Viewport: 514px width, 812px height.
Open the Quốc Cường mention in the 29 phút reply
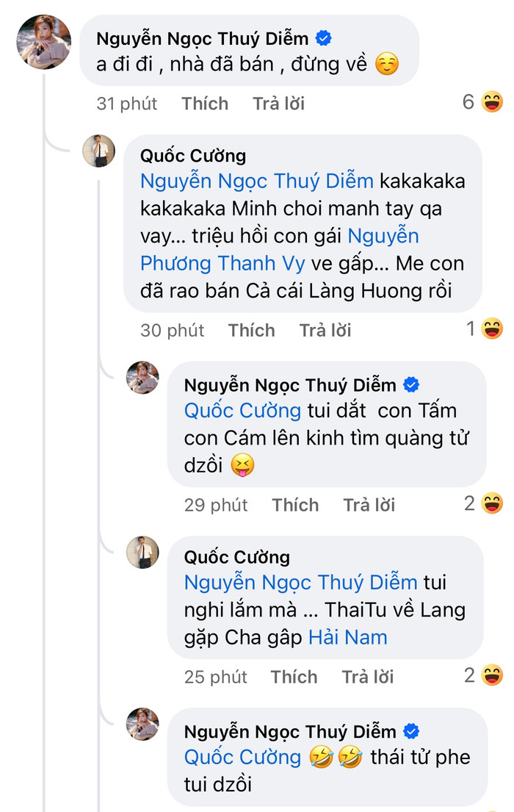coord(242,410)
